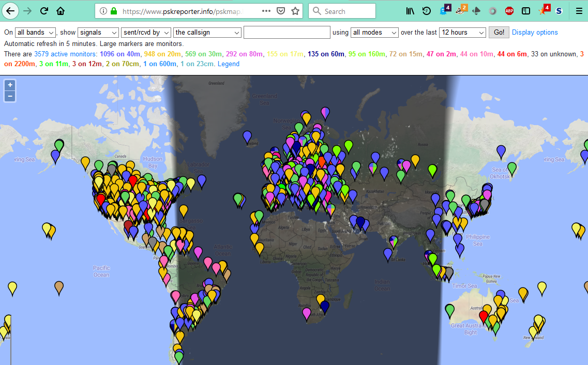Select brown marker in Pacific Ocean
588x365 pixels.
(x=59, y=287)
